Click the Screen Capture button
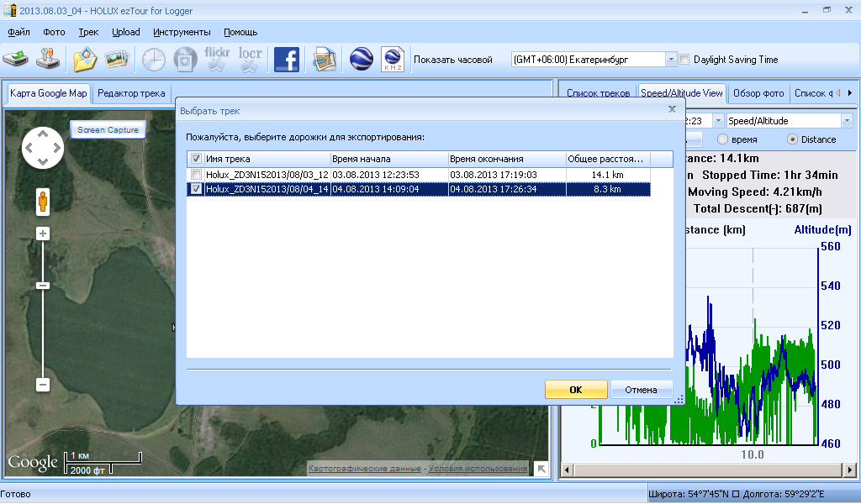 pyautogui.click(x=108, y=129)
